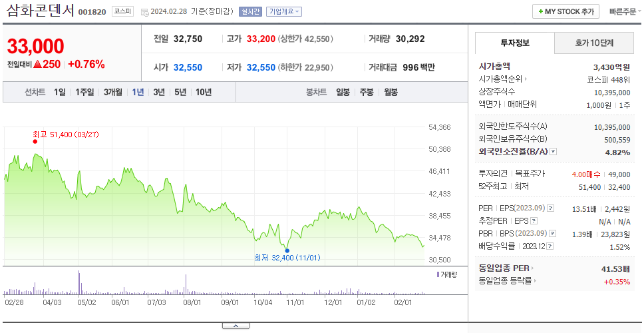Click the 하한가 22,950 text
This screenshot has width=644, height=333.
click(x=305, y=67)
